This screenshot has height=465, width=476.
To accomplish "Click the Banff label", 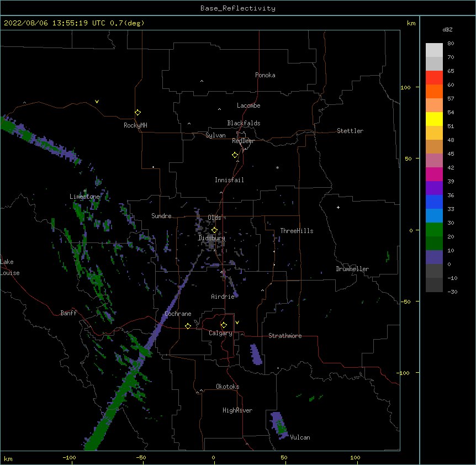I will point(68,313).
